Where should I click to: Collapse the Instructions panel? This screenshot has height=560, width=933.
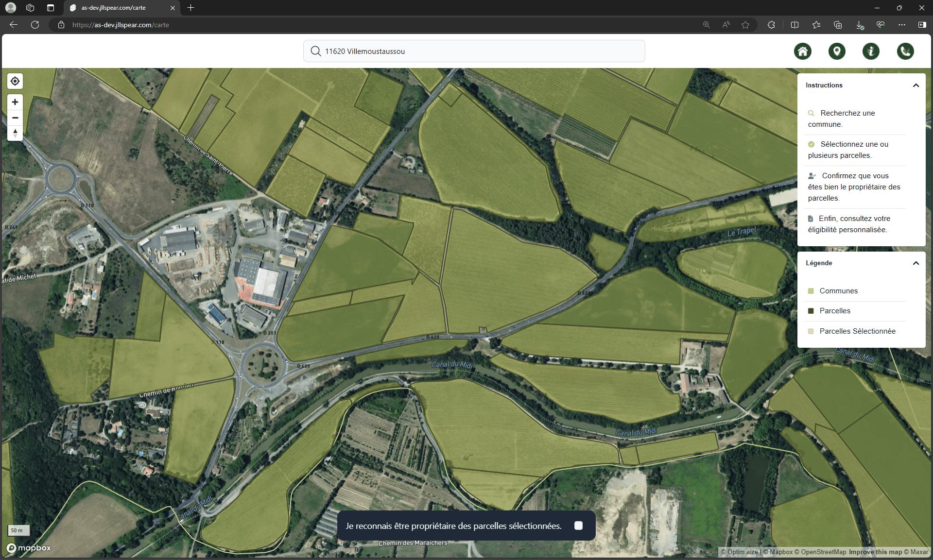916,85
